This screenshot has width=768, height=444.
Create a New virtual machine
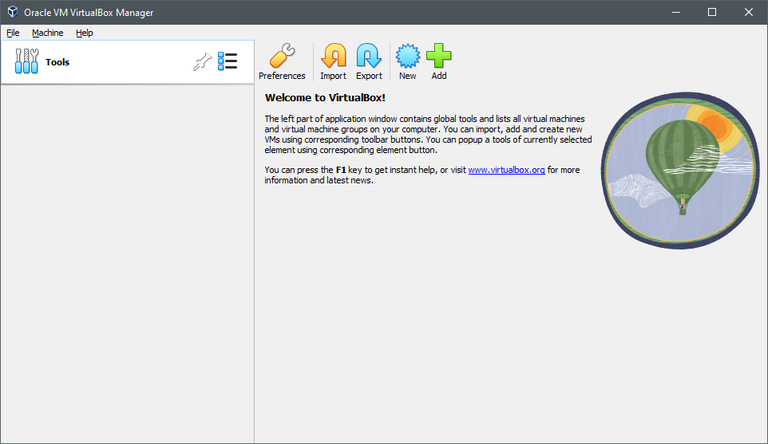(x=408, y=62)
